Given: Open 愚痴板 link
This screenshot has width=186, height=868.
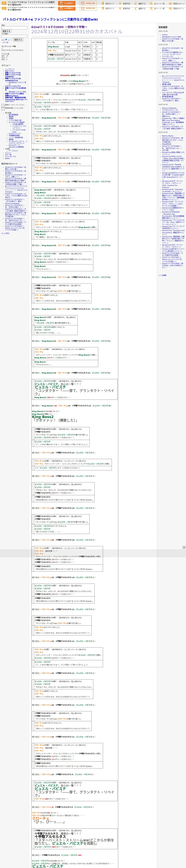Looking at the screenshot, I should [x=11, y=139].
